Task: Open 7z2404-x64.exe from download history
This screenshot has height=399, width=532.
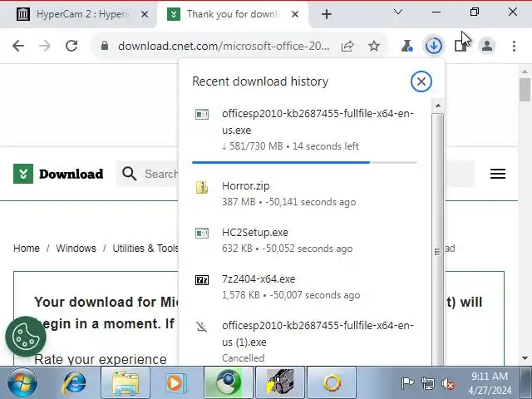Action: (304, 287)
